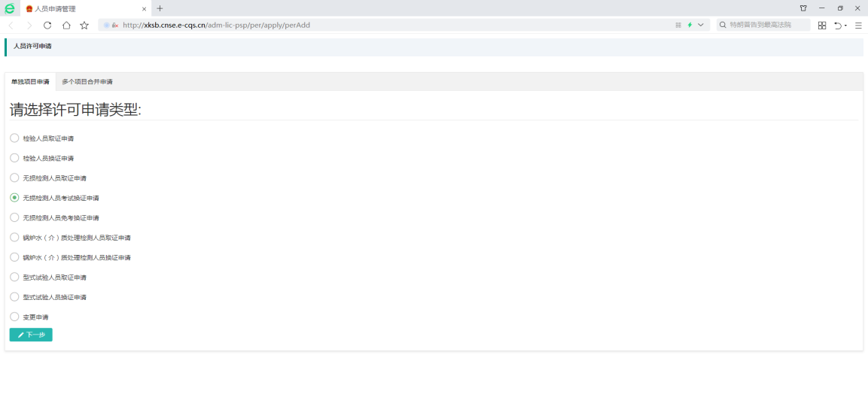Image resolution: width=868 pixels, height=397 pixels.
Task: Select 锅炉水（介）质处理检测人员取证申请 radio
Action: pyautogui.click(x=15, y=237)
